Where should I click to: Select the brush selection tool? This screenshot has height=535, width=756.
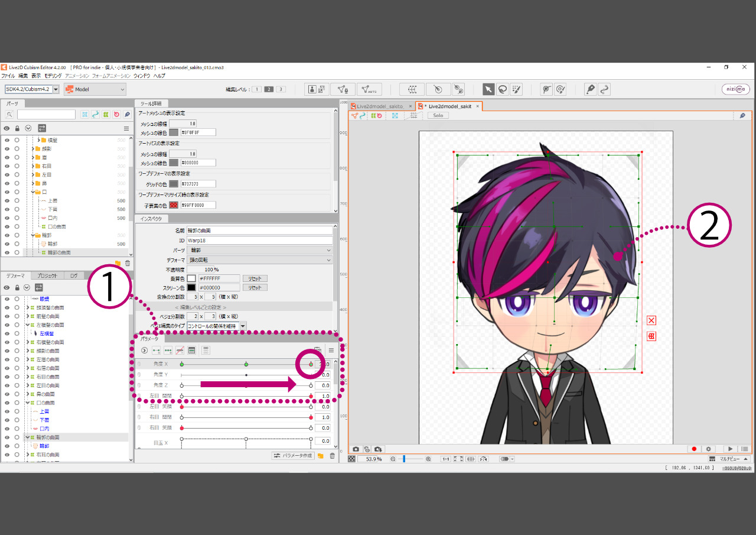point(517,89)
